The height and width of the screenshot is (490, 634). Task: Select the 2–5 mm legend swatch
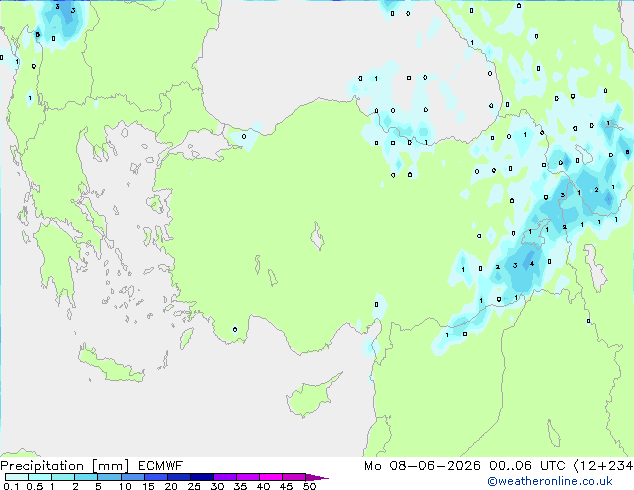click(86, 477)
